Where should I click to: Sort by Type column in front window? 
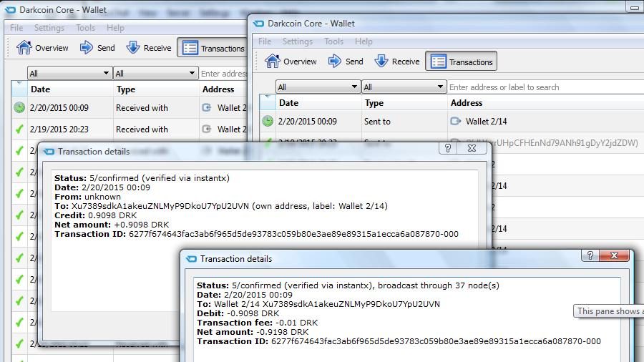tap(404, 102)
